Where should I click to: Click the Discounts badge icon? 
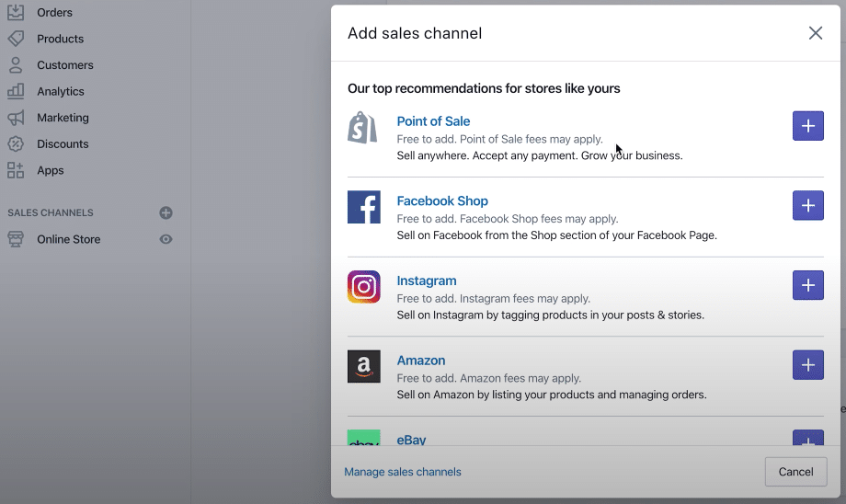(x=16, y=143)
